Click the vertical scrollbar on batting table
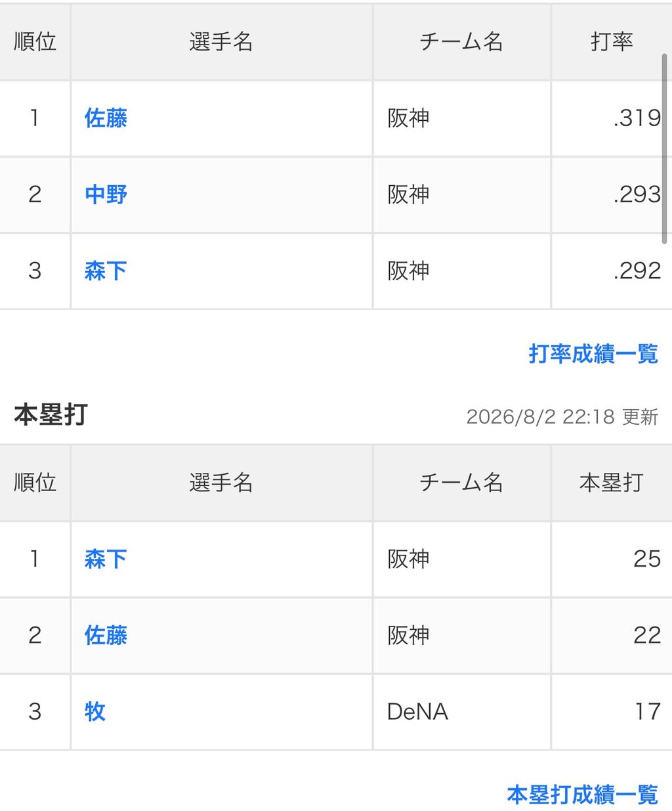This screenshot has width=672, height=811. [x=664, y=149]
